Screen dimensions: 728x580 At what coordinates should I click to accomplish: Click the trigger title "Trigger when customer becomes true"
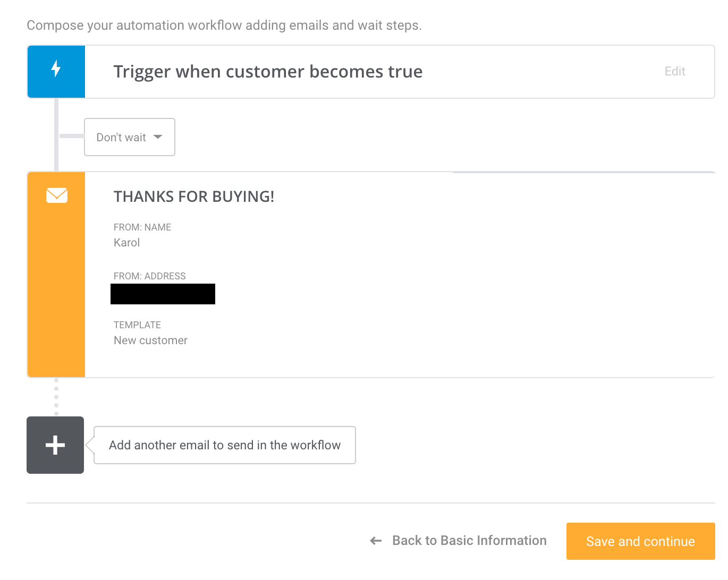[268, 71]
